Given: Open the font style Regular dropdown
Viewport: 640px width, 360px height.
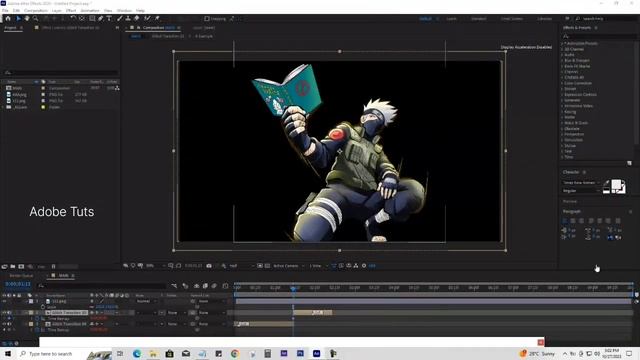Looking at the screenshot, I should 581,191.
